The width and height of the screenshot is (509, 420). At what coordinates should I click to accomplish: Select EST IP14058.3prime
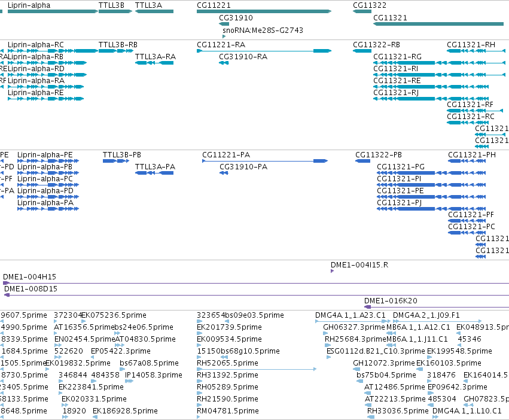pos(129,381)
